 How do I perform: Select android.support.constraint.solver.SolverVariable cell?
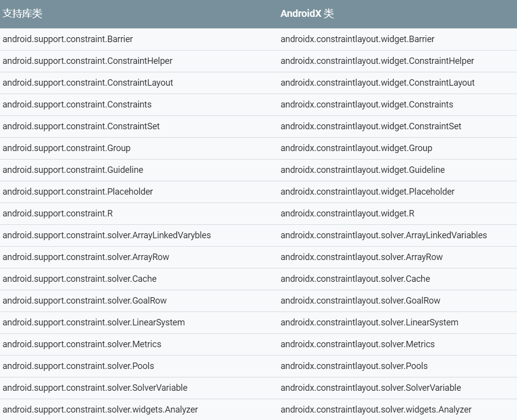(95, 388)
